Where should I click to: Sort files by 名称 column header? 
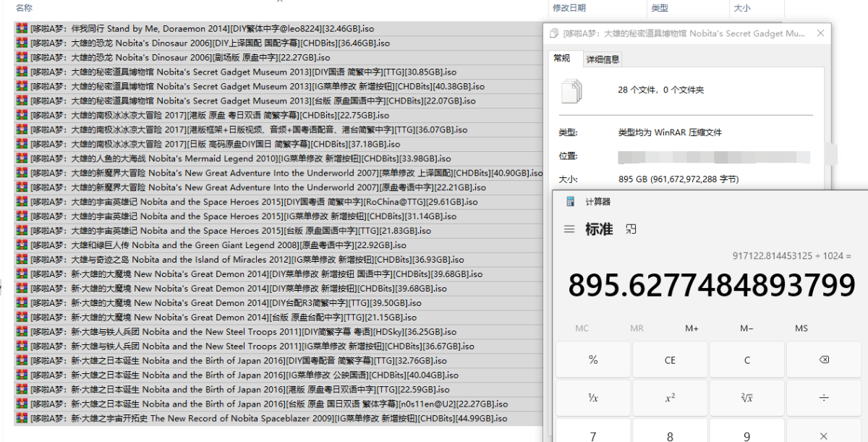coord(24,8)
